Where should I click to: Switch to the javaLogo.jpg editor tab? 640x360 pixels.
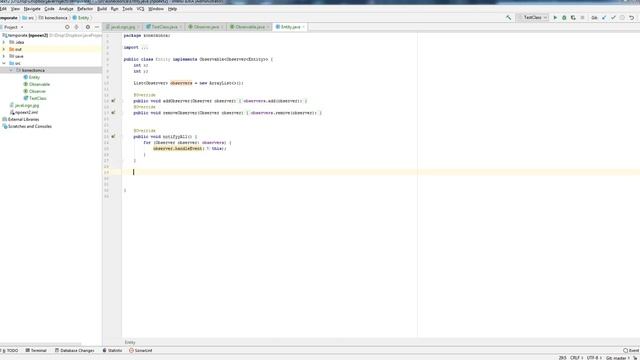pyautogui.click(x=122, y=27)
